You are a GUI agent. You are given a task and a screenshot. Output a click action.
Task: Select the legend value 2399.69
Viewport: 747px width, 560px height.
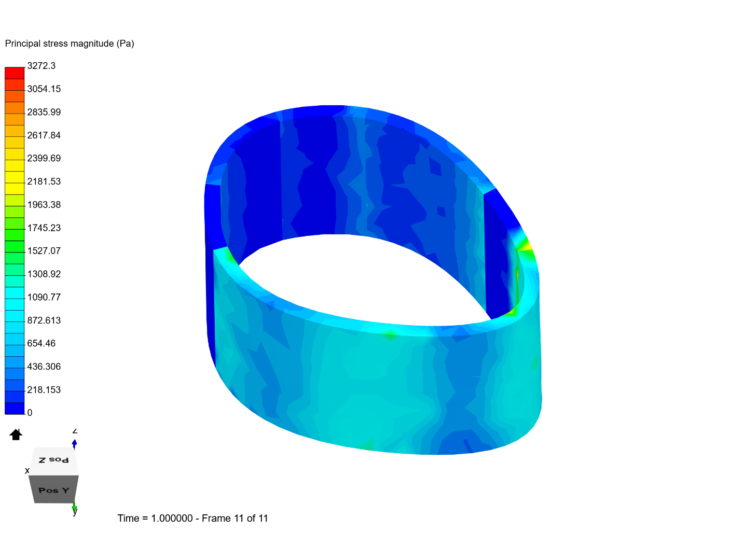tap(44, 158)
